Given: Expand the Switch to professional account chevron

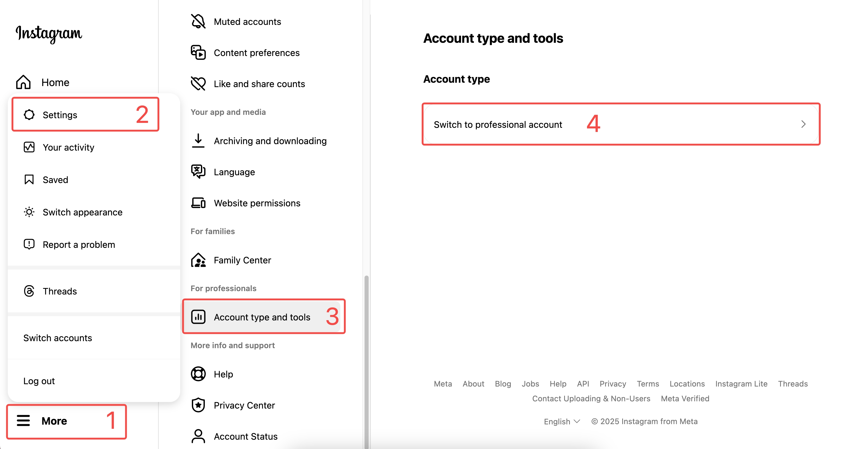Looking at the screenshot, I should (803, 124).
